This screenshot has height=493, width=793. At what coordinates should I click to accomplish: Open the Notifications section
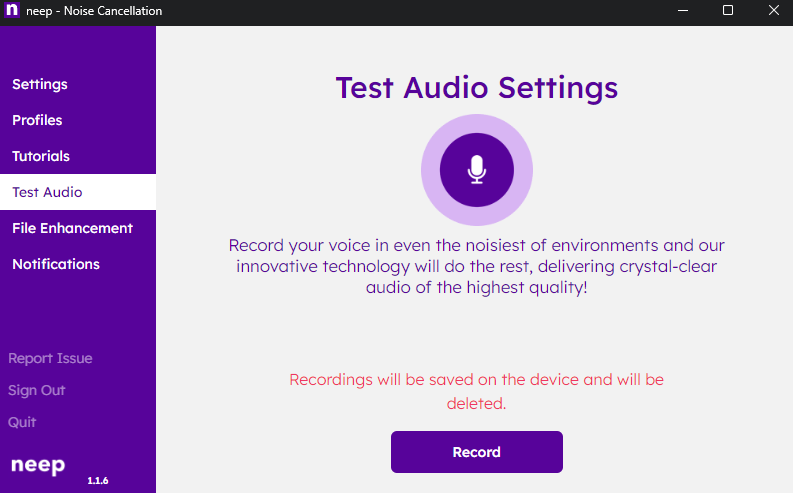[x=56, y=264]
